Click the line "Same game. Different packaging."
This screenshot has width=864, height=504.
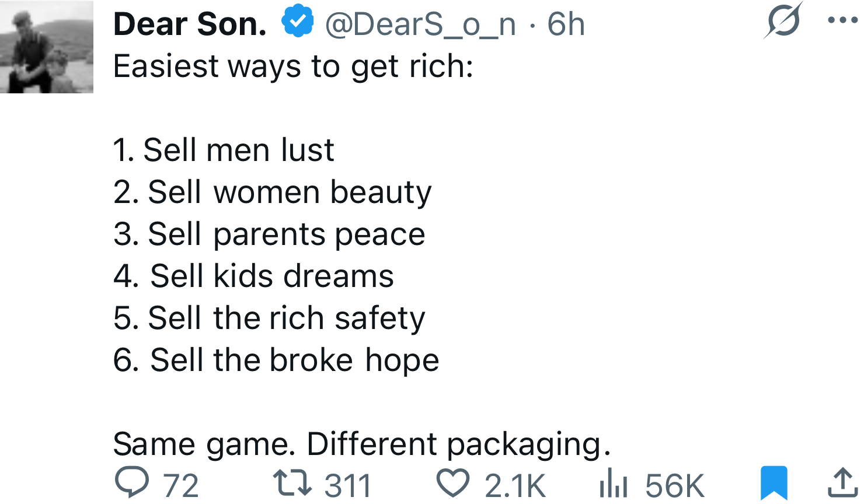362,444
